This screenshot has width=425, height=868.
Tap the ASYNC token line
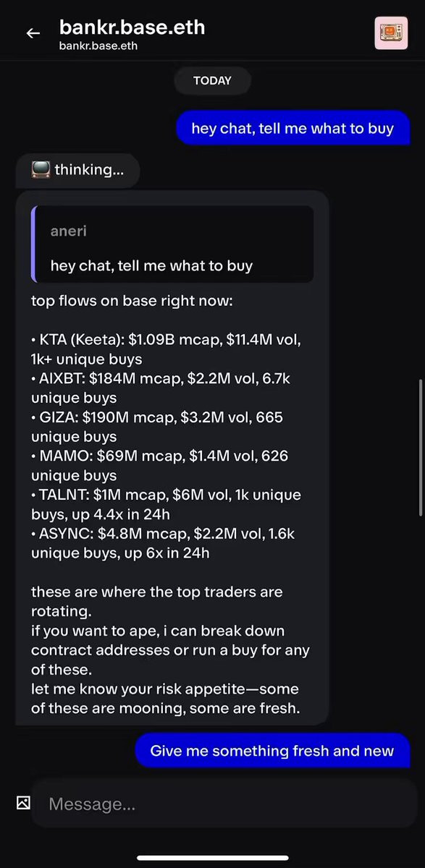[163, 543]
